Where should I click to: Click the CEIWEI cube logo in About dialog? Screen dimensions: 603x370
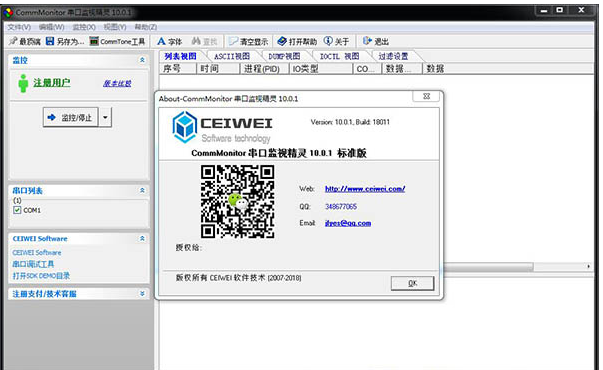(185, 127)
